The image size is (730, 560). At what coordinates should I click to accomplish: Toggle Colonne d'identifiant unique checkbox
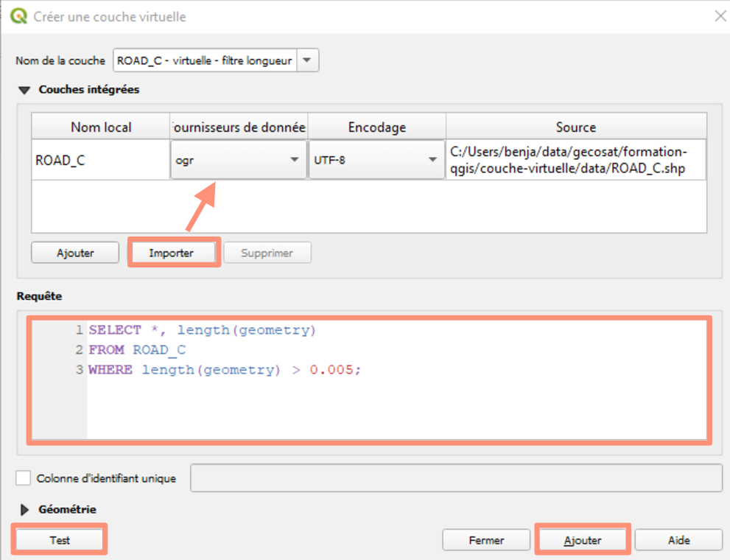pyautogui.click(x=24, y=478)
